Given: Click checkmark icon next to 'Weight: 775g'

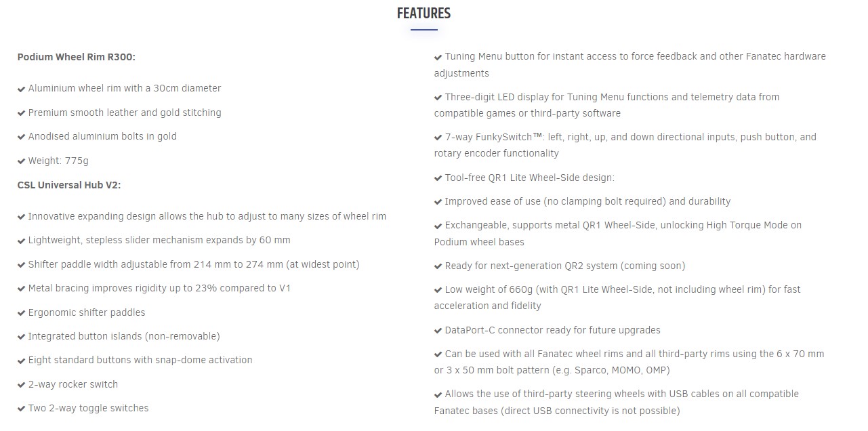Looking at the screenshot, I should (22, 161).
